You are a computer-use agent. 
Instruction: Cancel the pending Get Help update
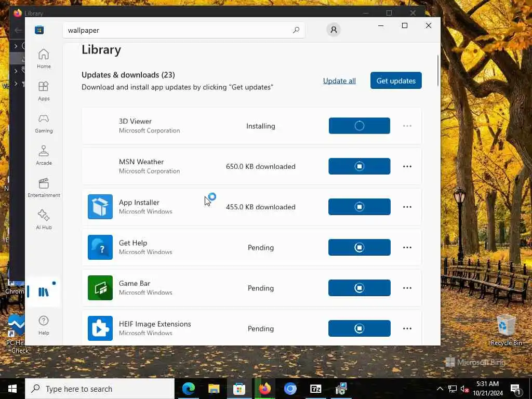360,247
